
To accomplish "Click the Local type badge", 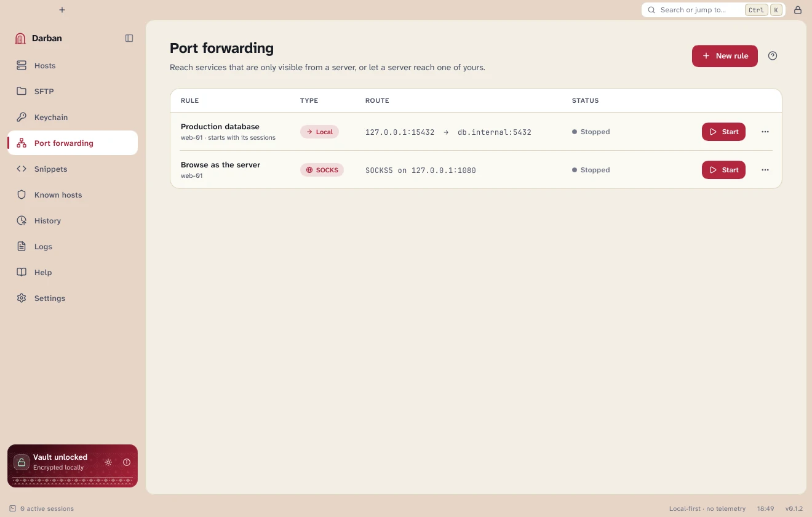I will (319, 132).
